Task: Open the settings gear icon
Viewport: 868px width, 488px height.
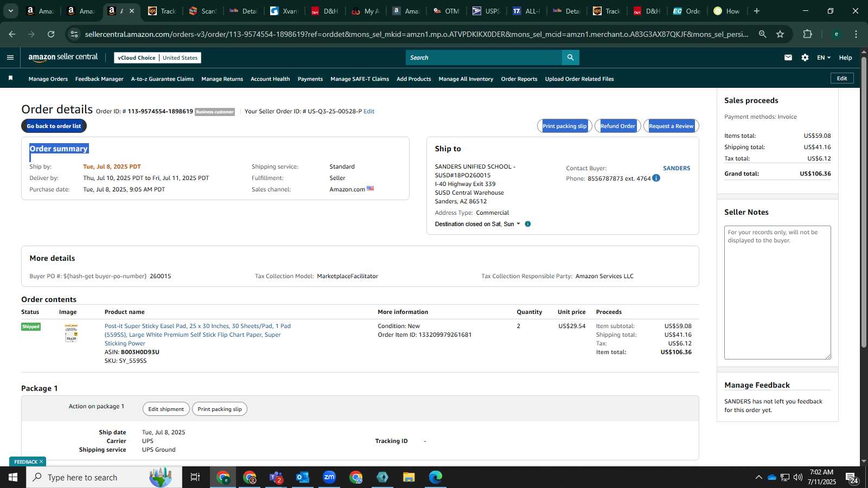Action: click(x=805, y=57)
